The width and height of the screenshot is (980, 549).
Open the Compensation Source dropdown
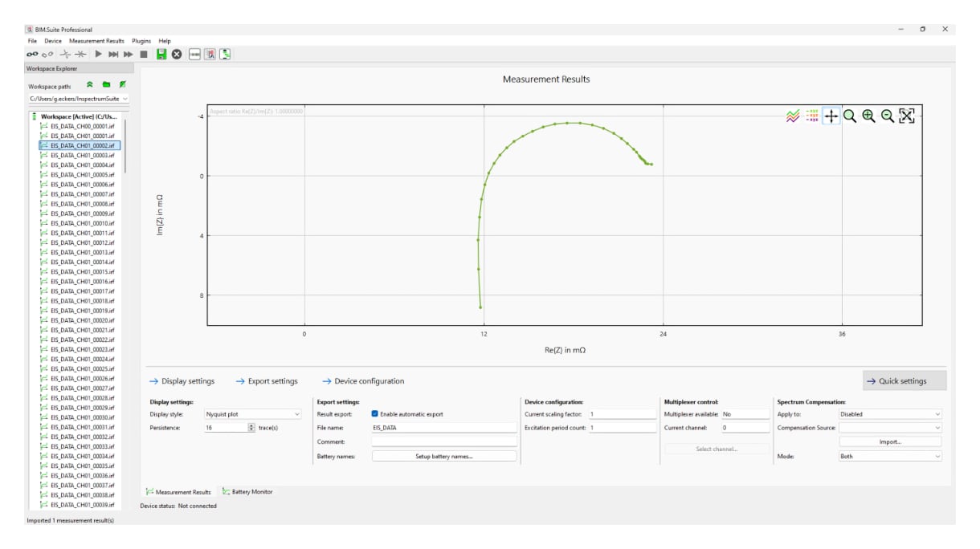pos(890,428)
